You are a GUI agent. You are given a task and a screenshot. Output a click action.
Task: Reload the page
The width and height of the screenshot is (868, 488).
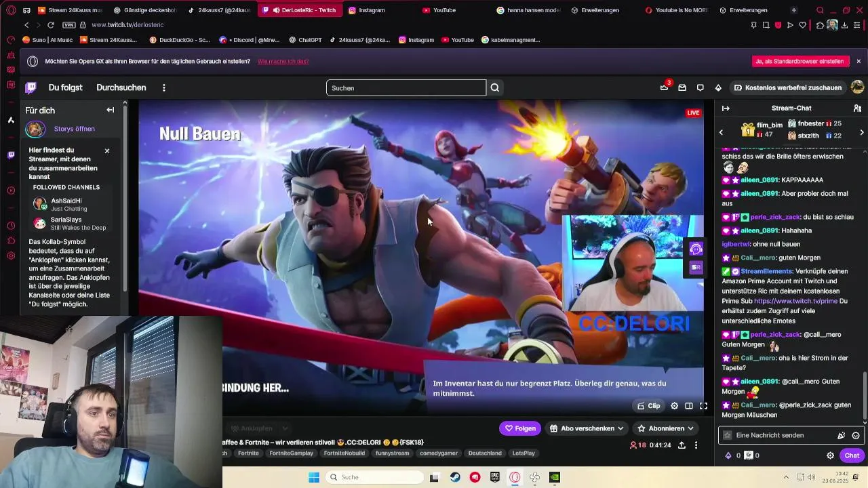[x=51, y=25]
